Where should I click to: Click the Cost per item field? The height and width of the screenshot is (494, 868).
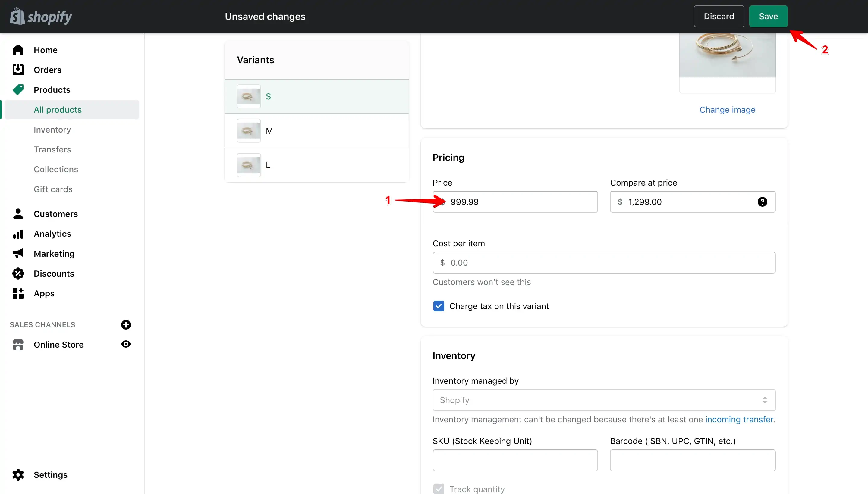(x=604, y=263)
